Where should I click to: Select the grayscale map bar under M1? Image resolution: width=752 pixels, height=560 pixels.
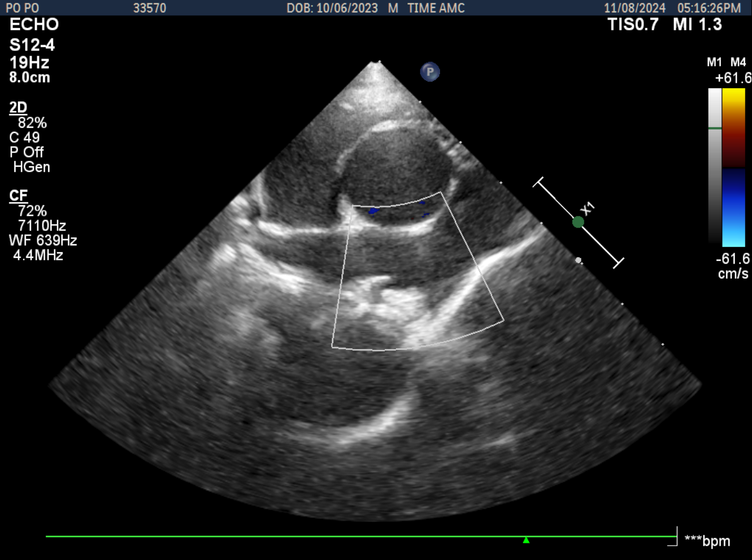[715, 166]
